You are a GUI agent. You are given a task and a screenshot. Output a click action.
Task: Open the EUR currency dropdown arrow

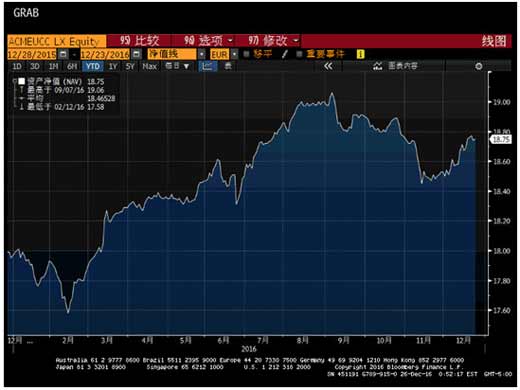(235, 54)
